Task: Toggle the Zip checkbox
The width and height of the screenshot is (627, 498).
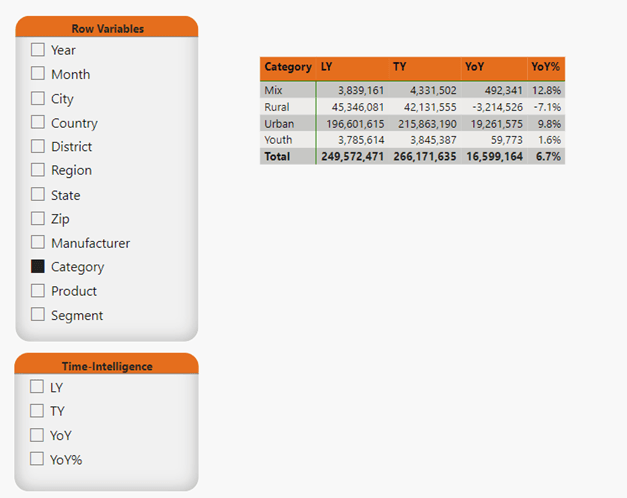Action: coord(38,219)
